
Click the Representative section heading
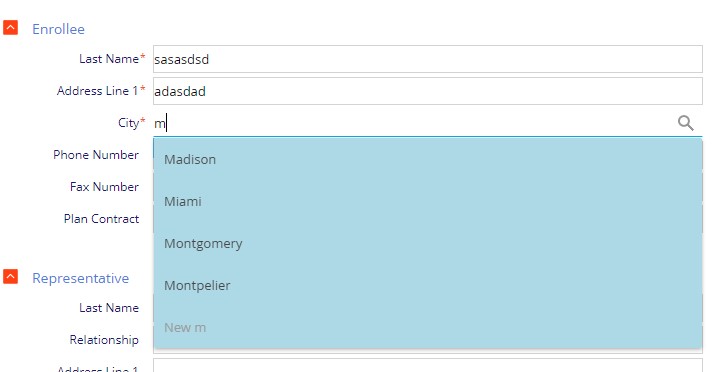81,278
